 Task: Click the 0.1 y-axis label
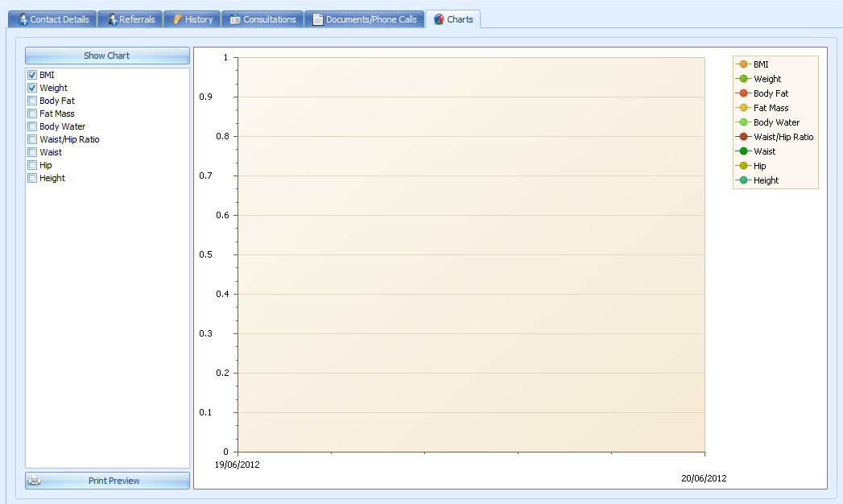(206, 413)
